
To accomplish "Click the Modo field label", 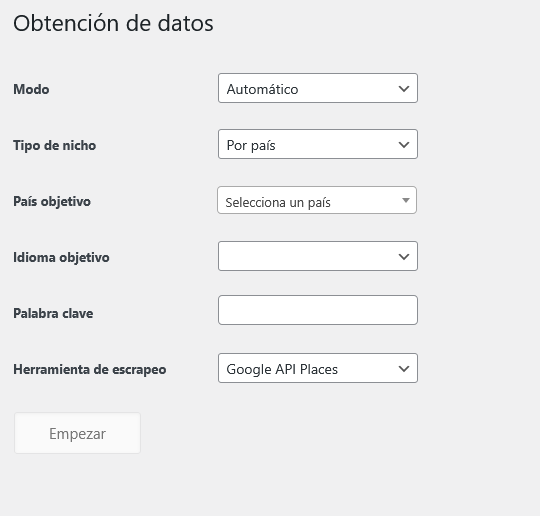I will 31,90.
